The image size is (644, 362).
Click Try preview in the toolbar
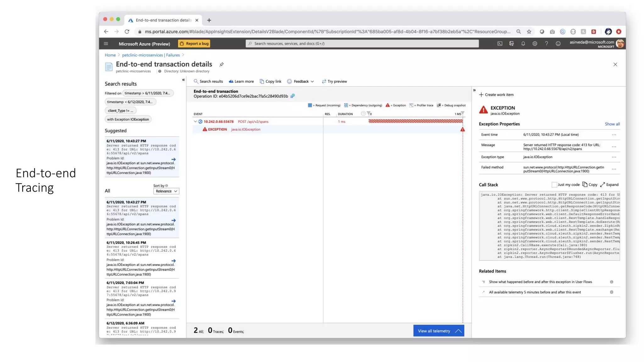(334, 81)
